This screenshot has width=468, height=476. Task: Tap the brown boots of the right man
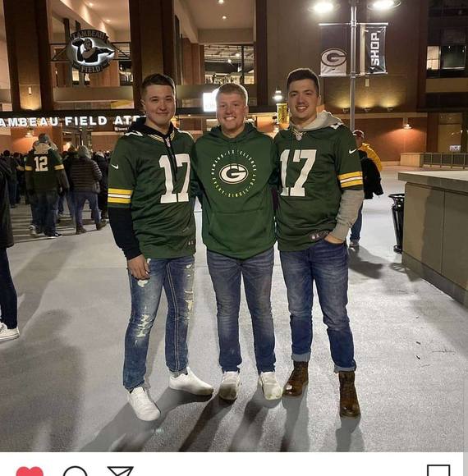click(x=322, y=388)
